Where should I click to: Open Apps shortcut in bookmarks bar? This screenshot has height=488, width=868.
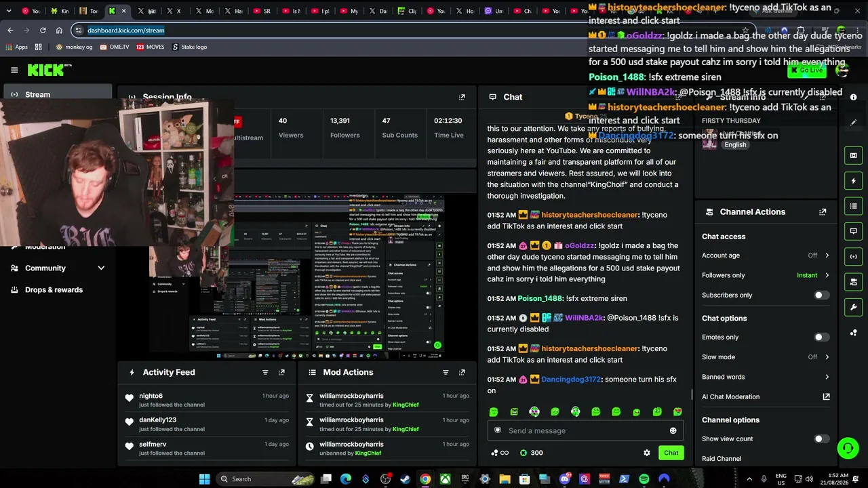(17, 47)
